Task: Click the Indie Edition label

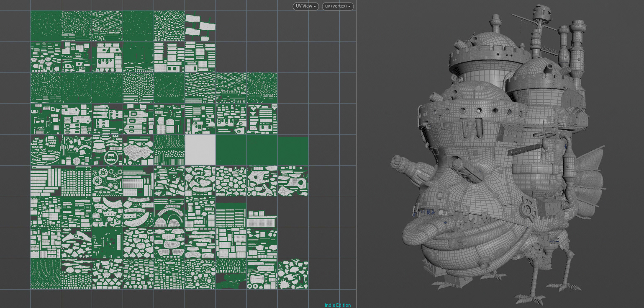Action: tap(338, 305)
